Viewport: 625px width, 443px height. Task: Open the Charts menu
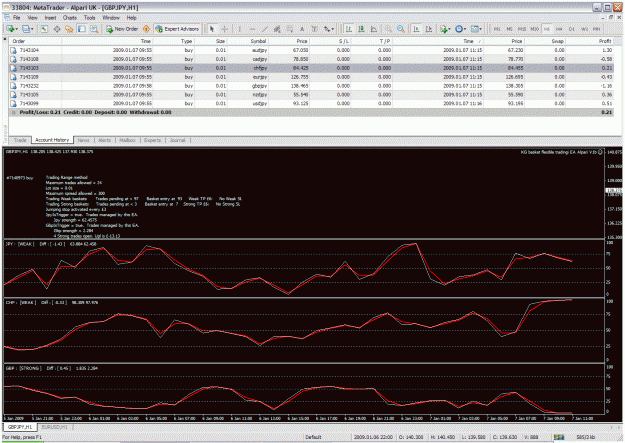coord(70,18)
